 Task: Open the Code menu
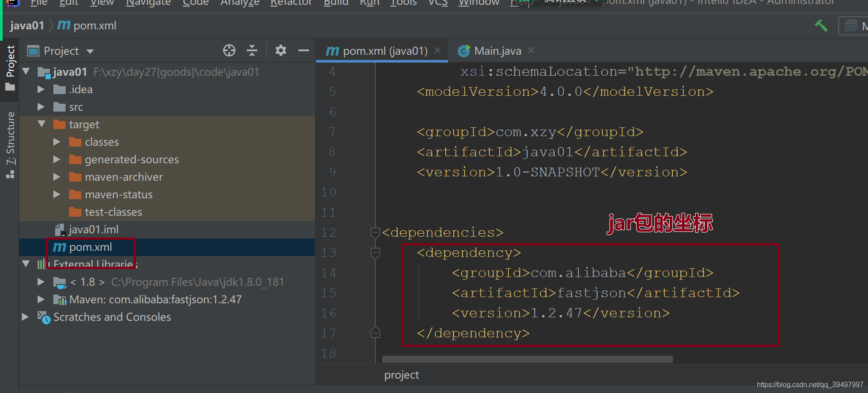coord(196,3)
